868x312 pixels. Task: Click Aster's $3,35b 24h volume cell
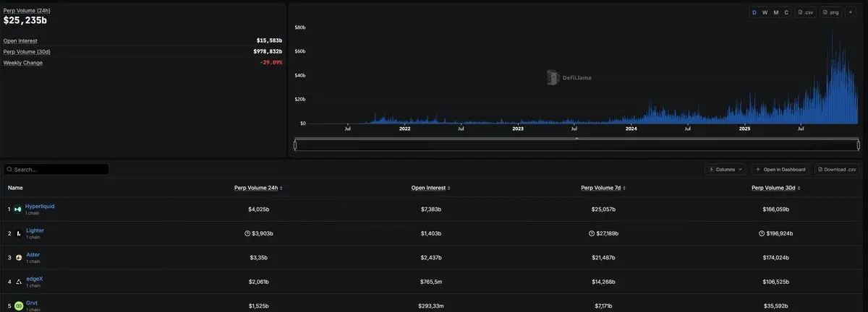click(x=258, y=258)
